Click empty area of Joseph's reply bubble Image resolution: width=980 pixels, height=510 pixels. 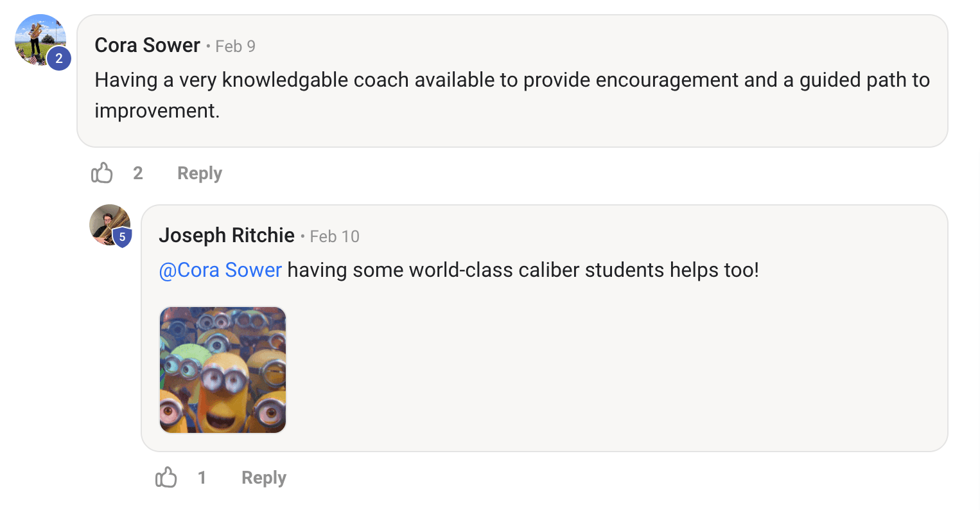pos(610,373)
